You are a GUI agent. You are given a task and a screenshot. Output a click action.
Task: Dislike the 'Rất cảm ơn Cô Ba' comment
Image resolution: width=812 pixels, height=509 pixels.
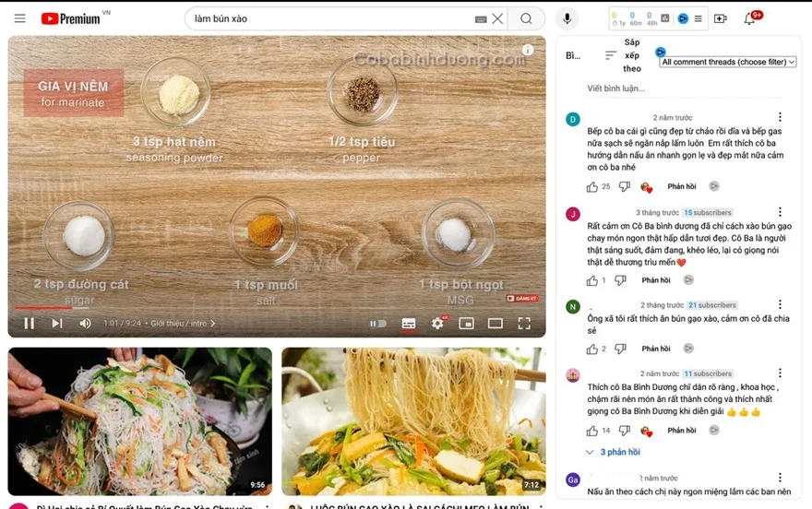pos(620,280)
